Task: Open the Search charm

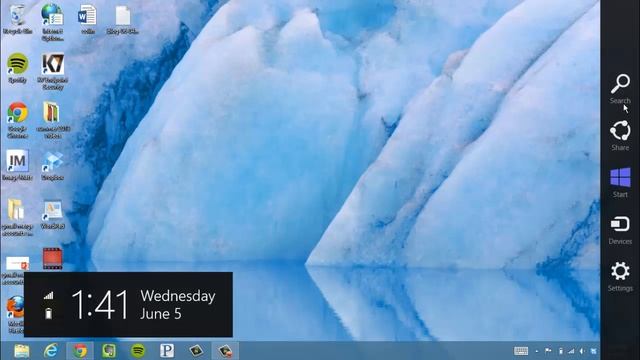Action: point(620,89)
